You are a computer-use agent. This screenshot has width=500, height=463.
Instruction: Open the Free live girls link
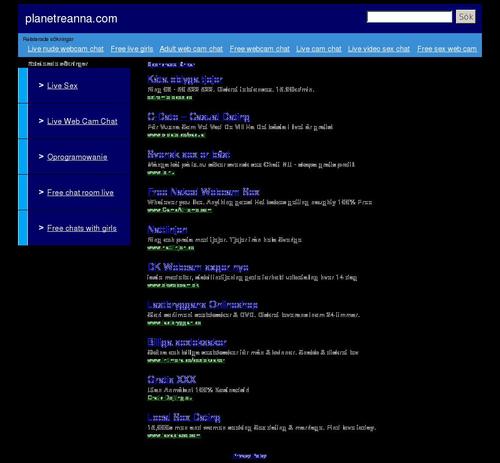click(132, 49)
